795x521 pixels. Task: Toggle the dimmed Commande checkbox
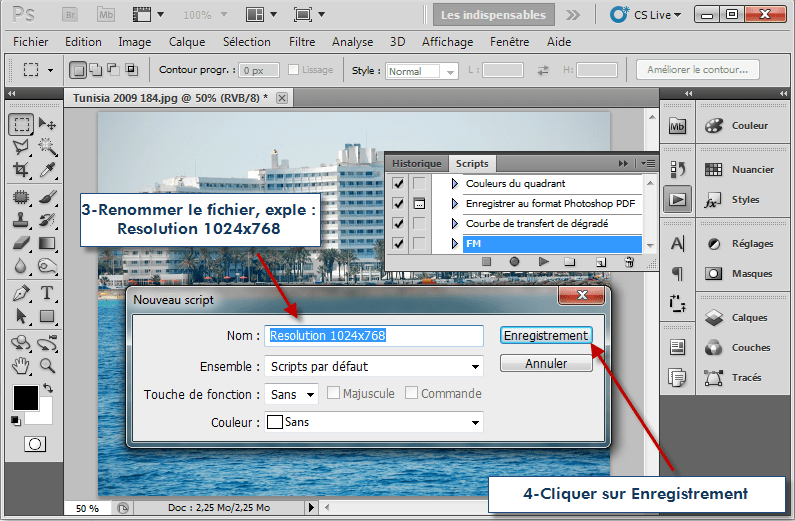pyautogui.click(x=411, y=393)
